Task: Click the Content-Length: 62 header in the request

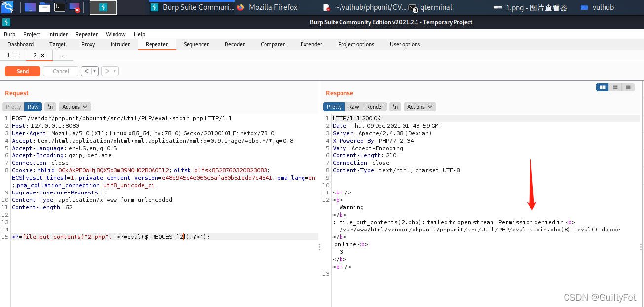Action: pos(42,207)
